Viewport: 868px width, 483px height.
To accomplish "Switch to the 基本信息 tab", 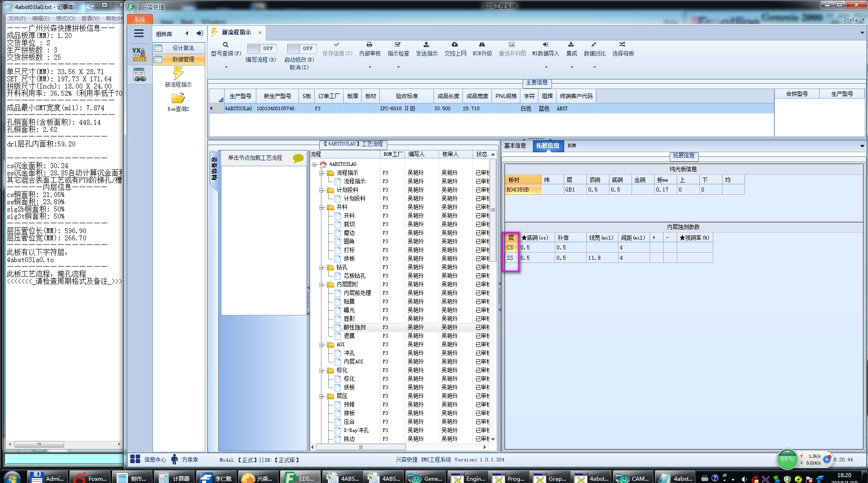I will [515, 145].
